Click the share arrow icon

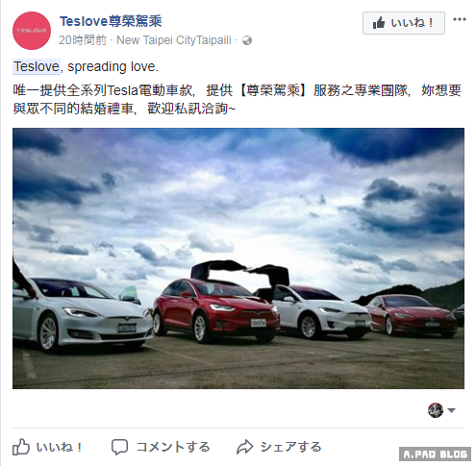coord(245,447)
